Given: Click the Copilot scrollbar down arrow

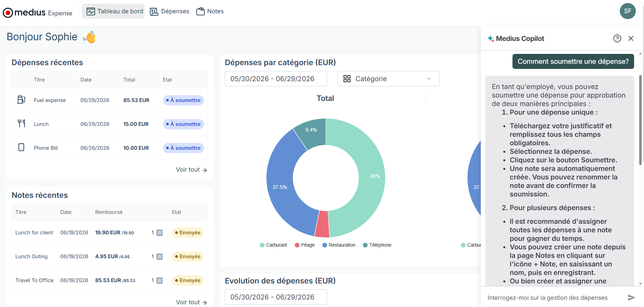Looking at the screenshot, I should tap(641, 284).
